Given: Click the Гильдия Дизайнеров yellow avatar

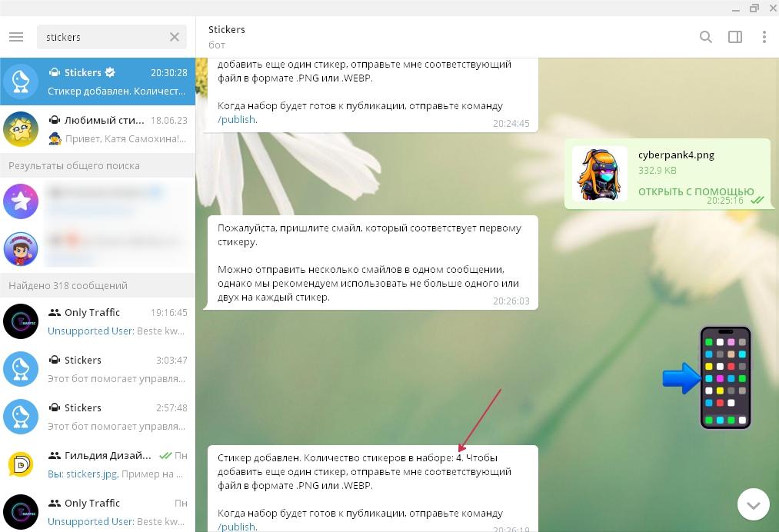Looking at the screenshot, I should click(x=21, y=464).
